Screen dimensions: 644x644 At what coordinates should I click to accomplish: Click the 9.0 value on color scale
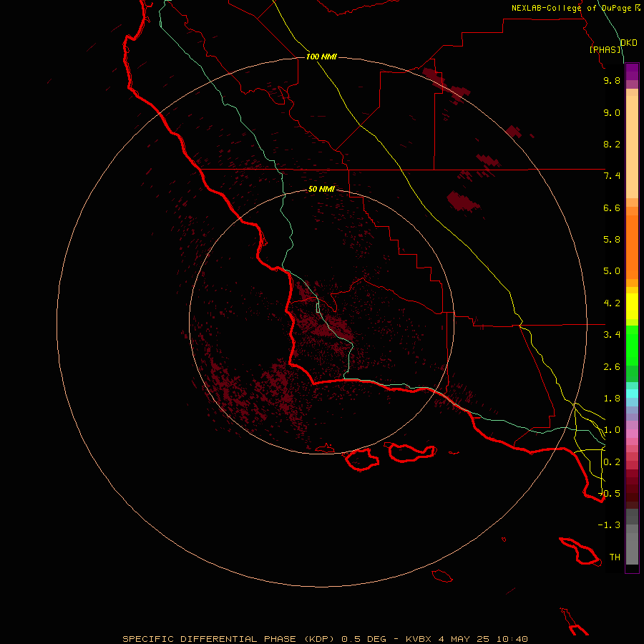(612, 112)
